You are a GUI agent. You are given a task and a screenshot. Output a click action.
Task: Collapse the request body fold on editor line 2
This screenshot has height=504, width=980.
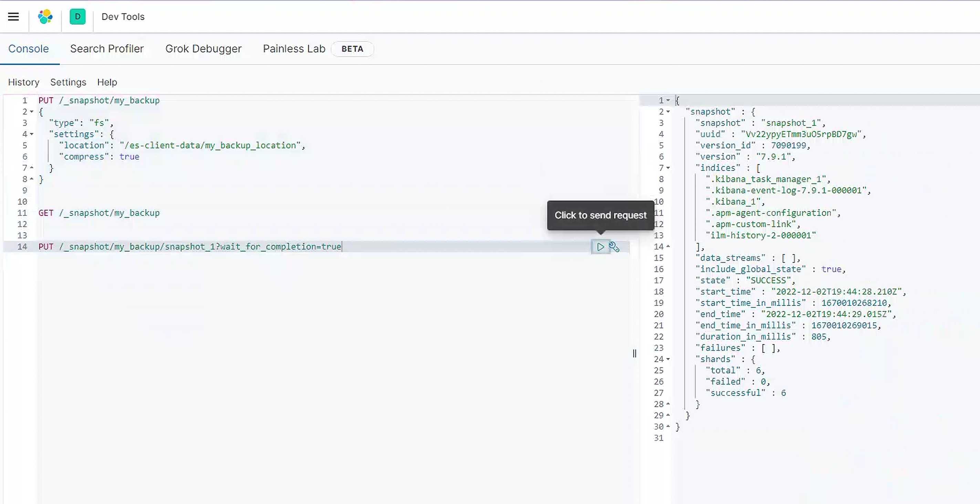click(32, 112)
